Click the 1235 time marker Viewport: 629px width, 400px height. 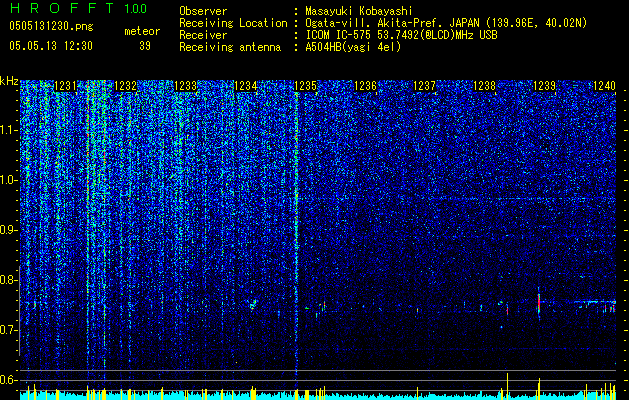click(305, 86)
